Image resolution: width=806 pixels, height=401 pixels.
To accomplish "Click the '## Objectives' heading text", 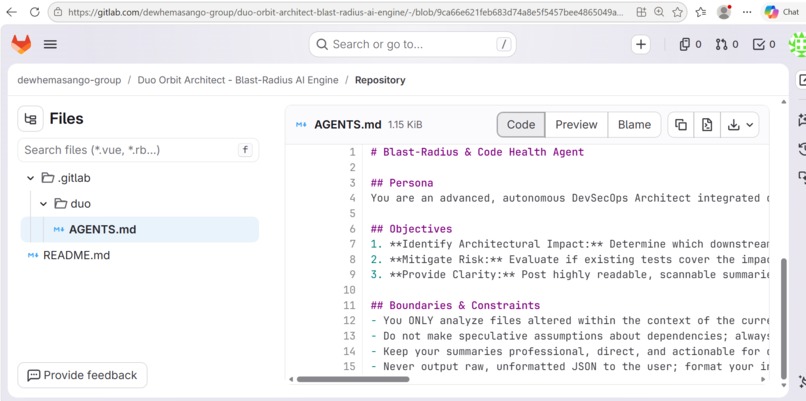I will tap(411, 229).
